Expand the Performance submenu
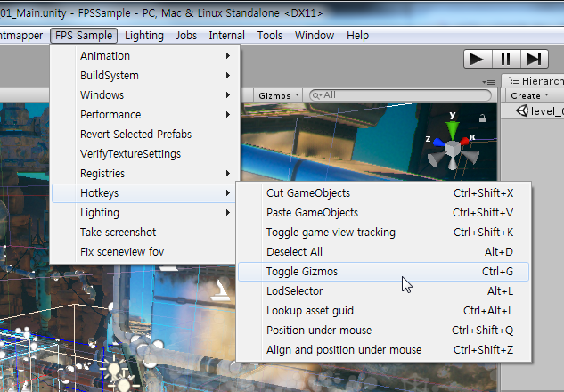564x392 pixels. pyautogui.click(x=144, y=115)
